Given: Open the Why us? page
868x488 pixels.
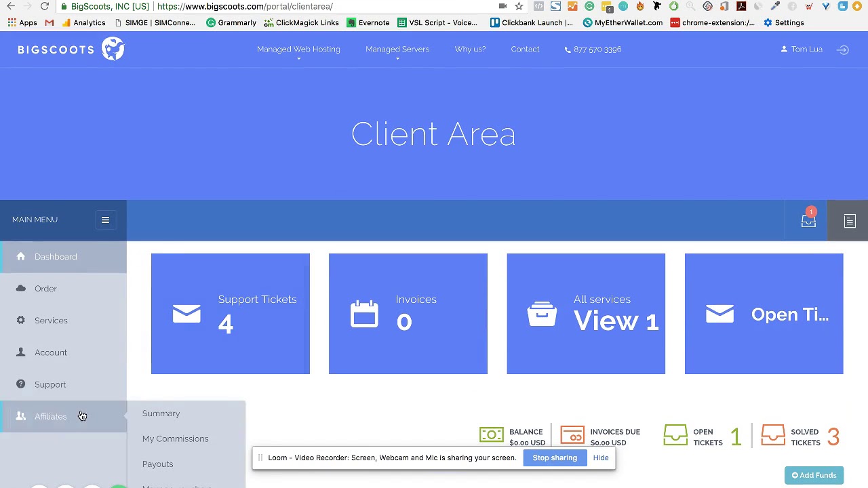Looking at the screenshot, I should tap(470, 49).
